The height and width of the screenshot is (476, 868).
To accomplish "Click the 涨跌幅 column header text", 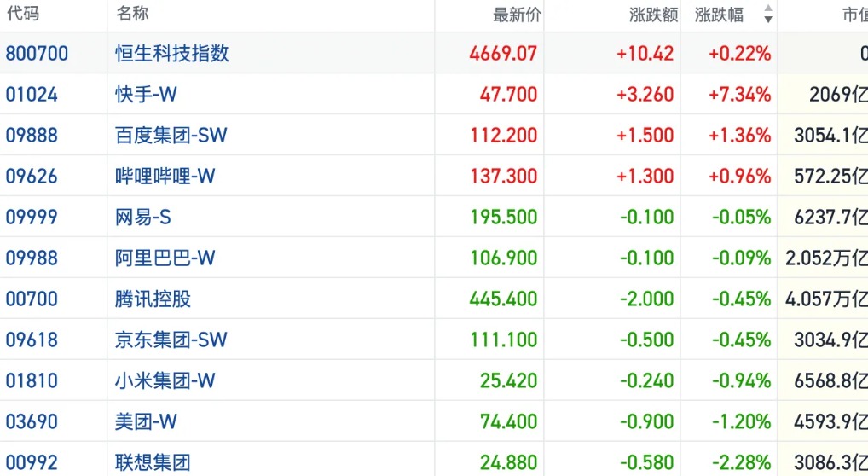I will [x=719, y=15].
